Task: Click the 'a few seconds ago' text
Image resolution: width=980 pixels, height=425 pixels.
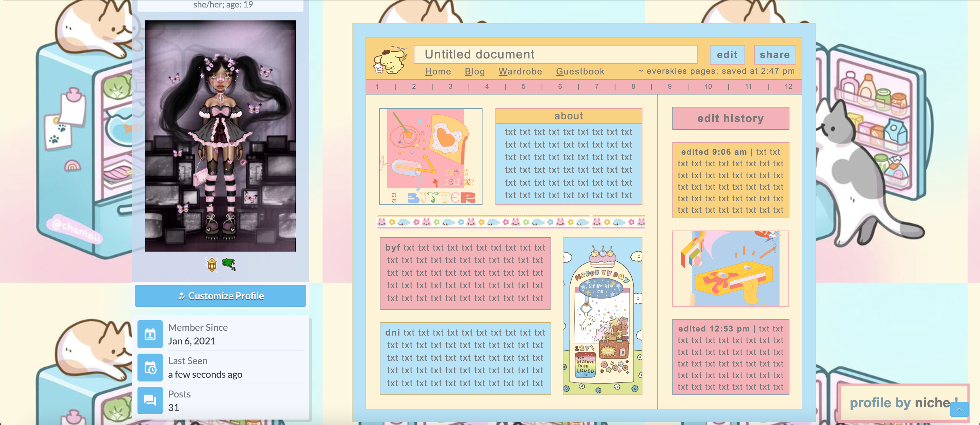Action: click(x=205, y=374)
